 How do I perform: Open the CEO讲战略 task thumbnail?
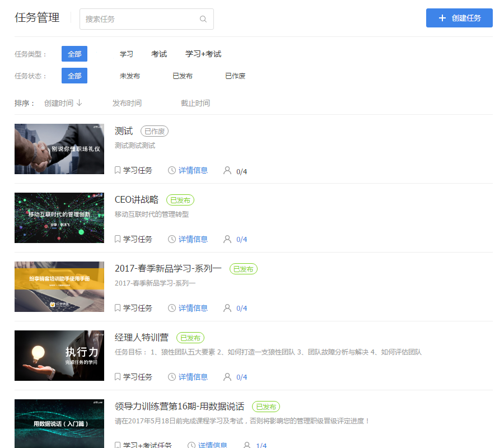coord(59,218)
